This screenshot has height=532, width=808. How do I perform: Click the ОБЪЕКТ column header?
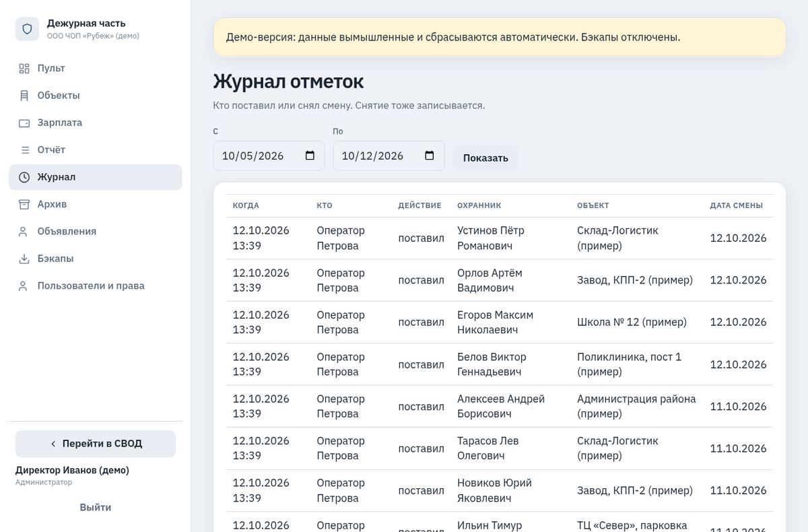pos(593,205)
